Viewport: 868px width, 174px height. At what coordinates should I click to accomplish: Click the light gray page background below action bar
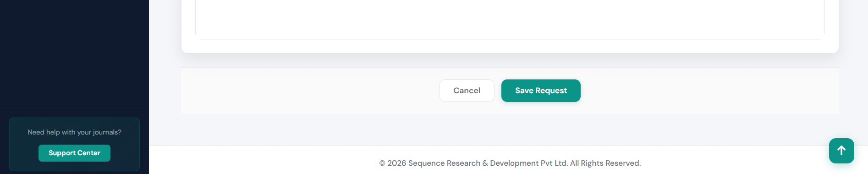pos(509,129)
